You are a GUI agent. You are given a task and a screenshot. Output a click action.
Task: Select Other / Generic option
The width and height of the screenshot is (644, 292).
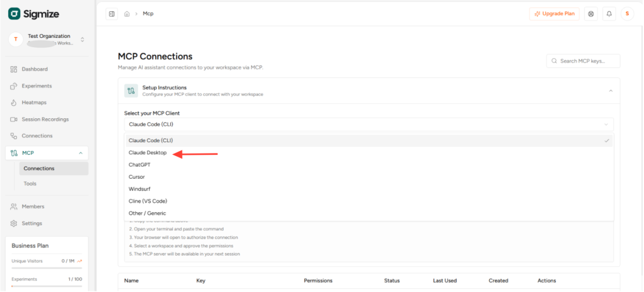point(369,213)
